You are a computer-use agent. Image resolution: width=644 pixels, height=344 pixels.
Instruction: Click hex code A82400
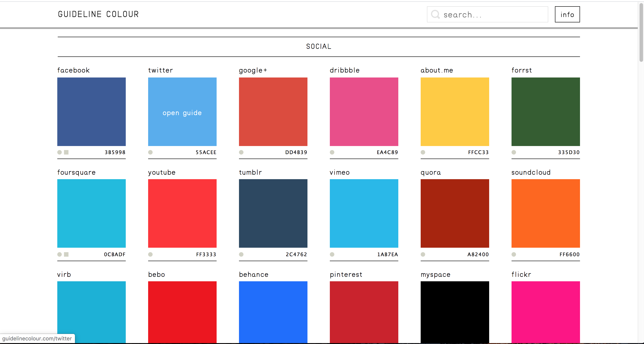[478, 254]
